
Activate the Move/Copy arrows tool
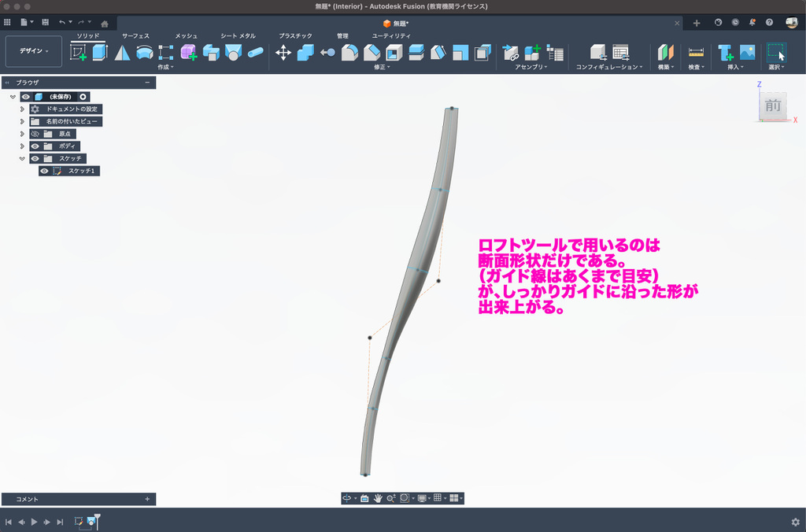pos(283,53)
